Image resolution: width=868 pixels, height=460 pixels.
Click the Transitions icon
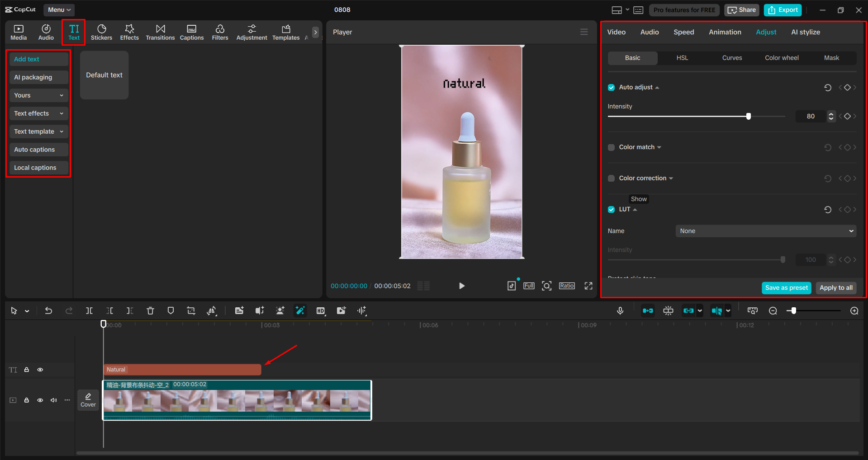160,32
